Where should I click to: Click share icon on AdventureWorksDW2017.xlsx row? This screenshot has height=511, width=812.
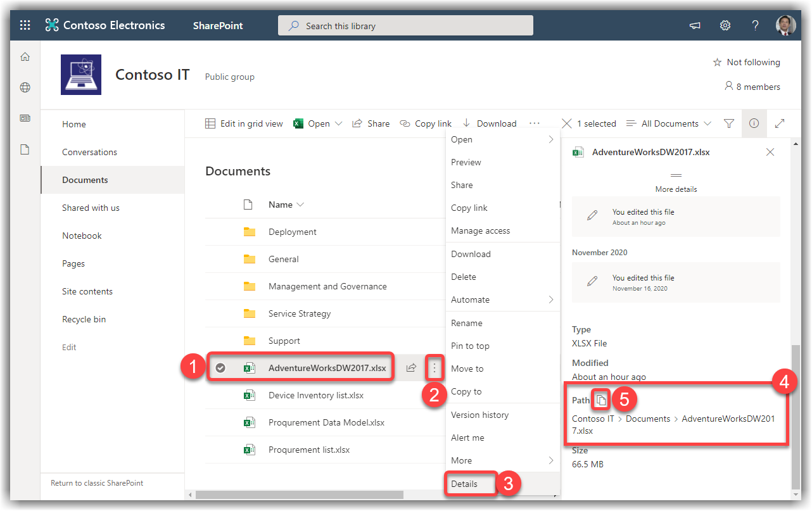411,368
